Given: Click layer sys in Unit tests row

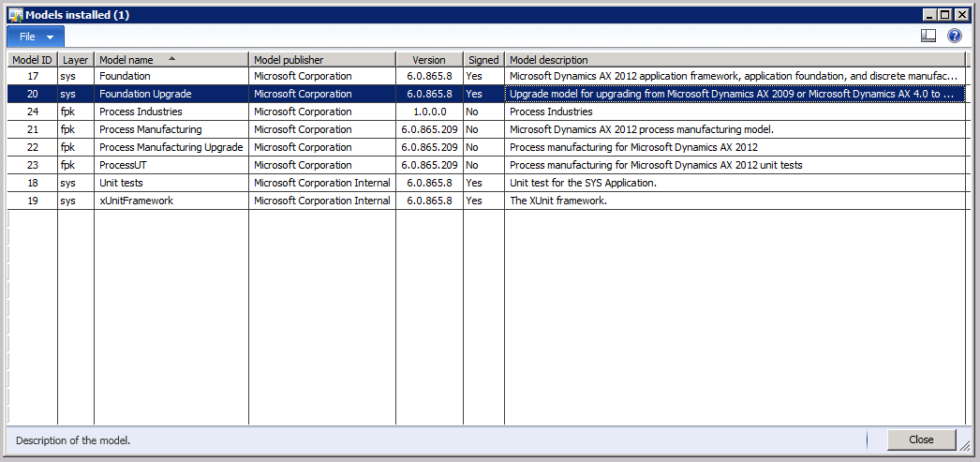Looking at the screenshot, I should [x=76, y=183].
